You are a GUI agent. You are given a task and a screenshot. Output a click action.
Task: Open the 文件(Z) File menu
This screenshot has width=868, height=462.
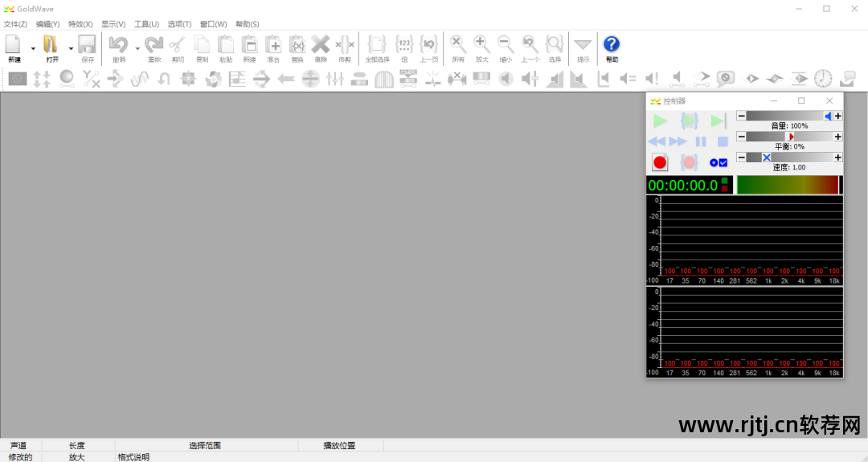pos(15,24)
